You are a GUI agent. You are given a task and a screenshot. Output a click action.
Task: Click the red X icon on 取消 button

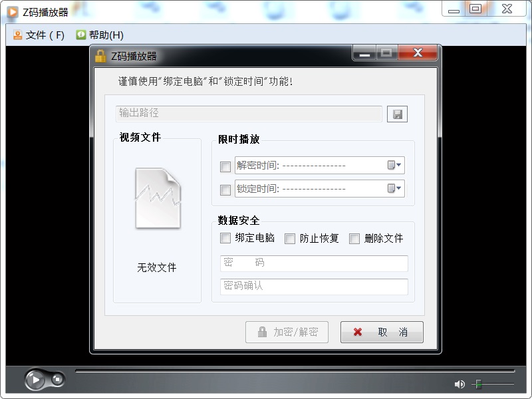[356, 332]
